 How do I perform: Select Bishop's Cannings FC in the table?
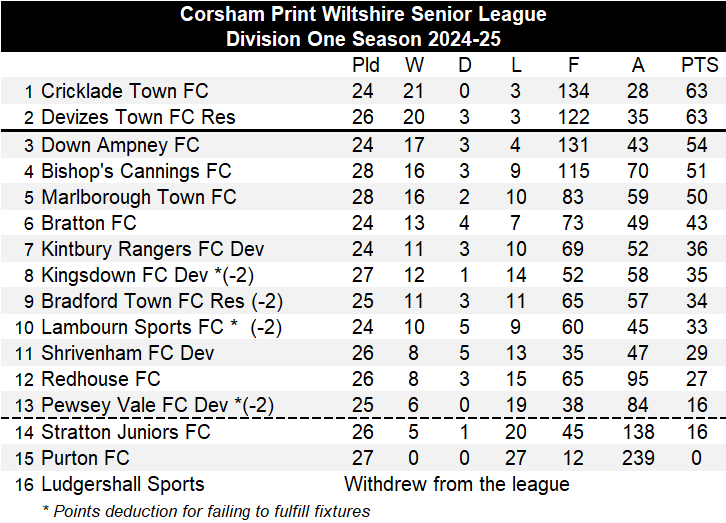point(136,172)
